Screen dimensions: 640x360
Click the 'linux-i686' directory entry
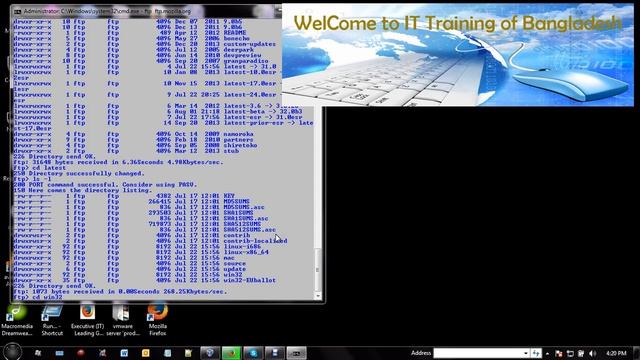point(242,247)
